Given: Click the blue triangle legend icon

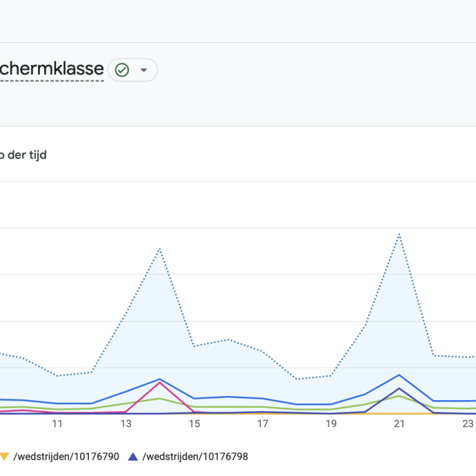Looking at the screenshot, I should pyautogui.click(x=133, y=457).
